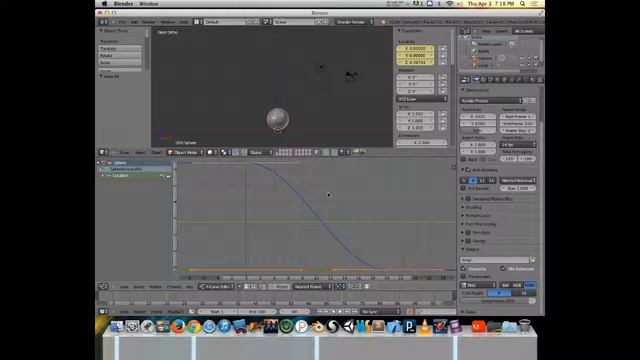Open the Help menu in Blender header
This screenshot has width=640, height=360.
(184, 22)
